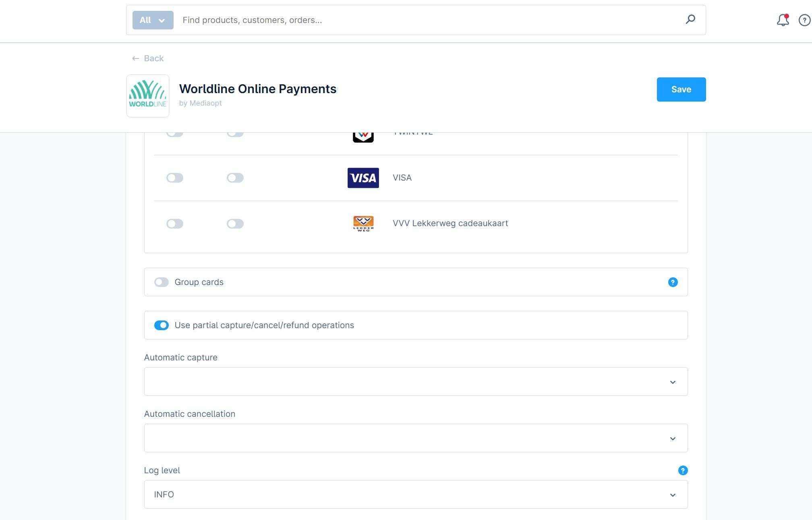Toggle the second VISA switch
812x520 pixels.
pyautogui.click(x=235, y=178)
